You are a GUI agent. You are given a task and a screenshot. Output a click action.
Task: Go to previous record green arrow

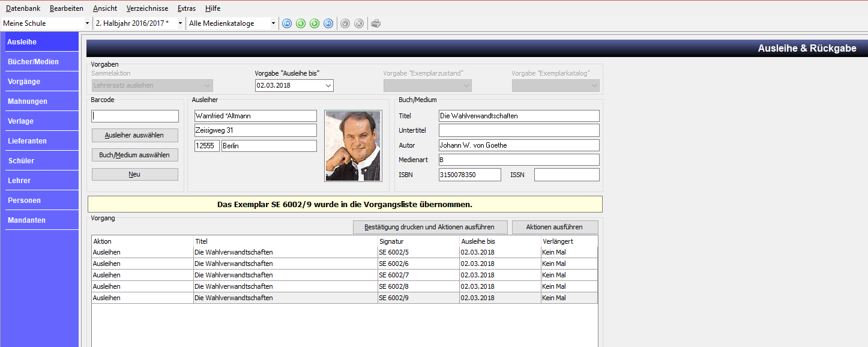pos(301,23)
